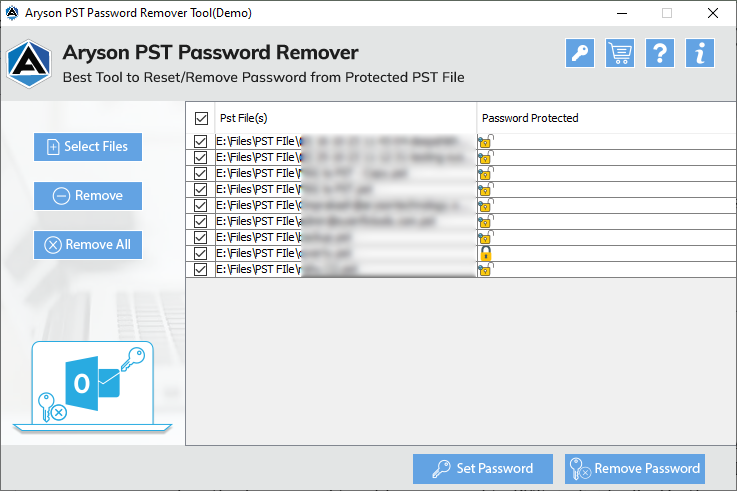Image resolution: width=737 pixels, height=491 pixels.
Task: Click the Remove Password button
Action: (635, 468)
